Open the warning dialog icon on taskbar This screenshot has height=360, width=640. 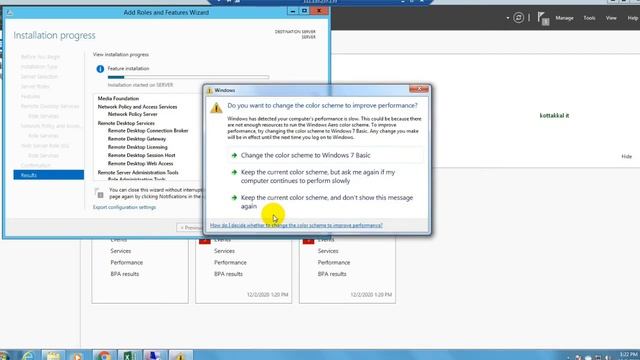[x=180, y=356]
